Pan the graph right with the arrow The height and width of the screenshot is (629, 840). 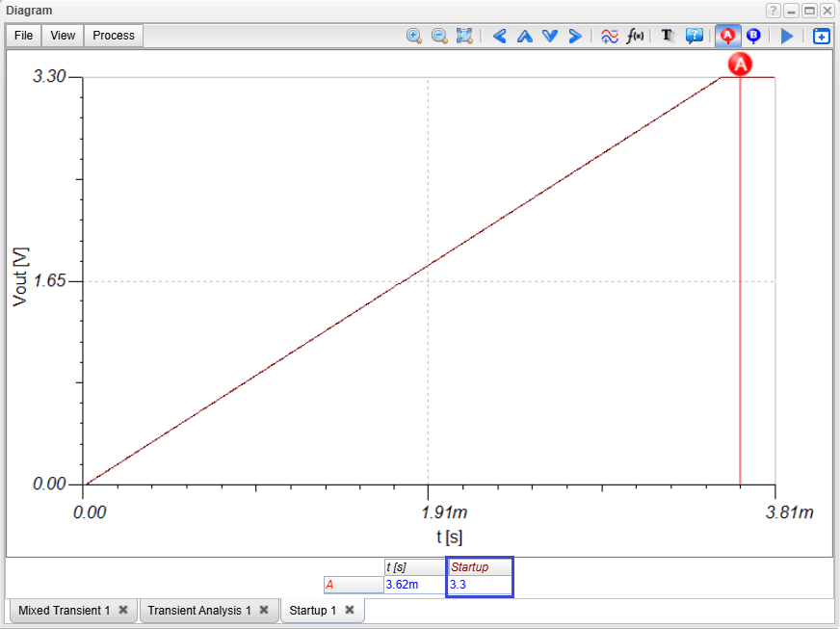575,36
